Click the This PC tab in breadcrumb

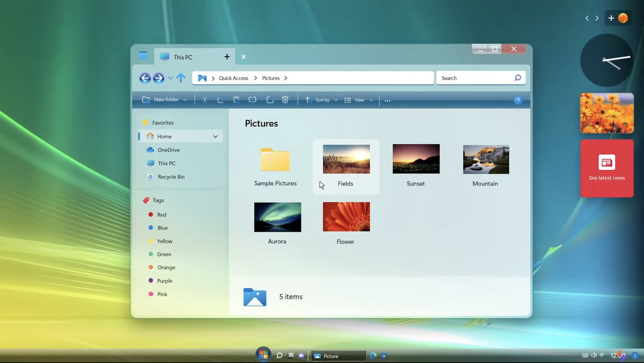[x=183, y=57]
